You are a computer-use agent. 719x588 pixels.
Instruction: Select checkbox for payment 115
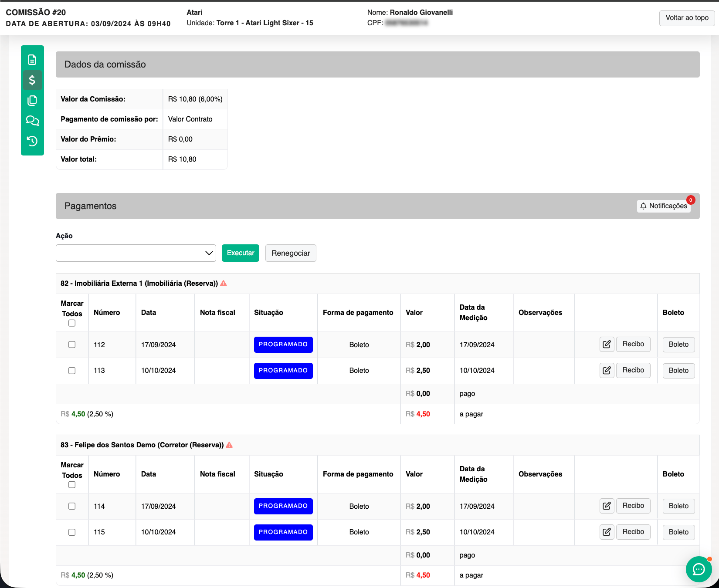point(72,532)
